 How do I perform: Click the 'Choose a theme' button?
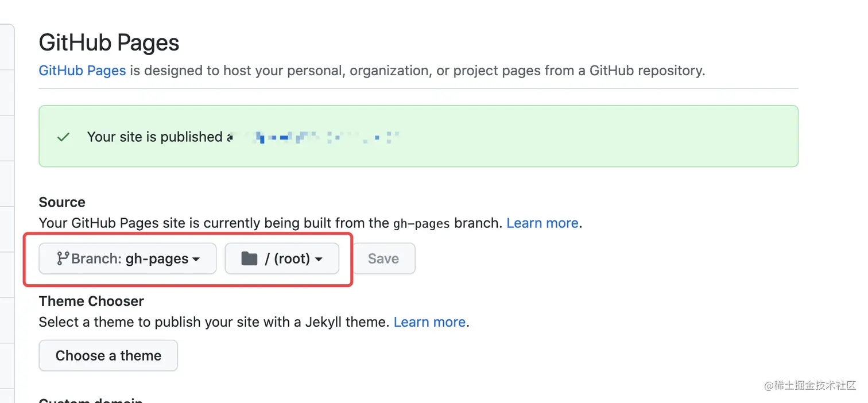click(108, 356)
